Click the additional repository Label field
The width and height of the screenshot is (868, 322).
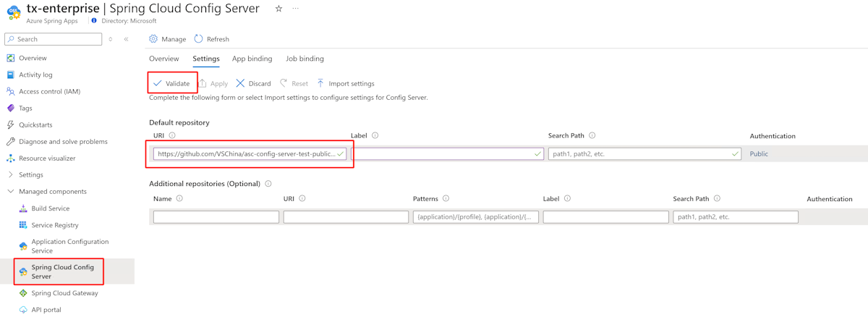[606, 217]
